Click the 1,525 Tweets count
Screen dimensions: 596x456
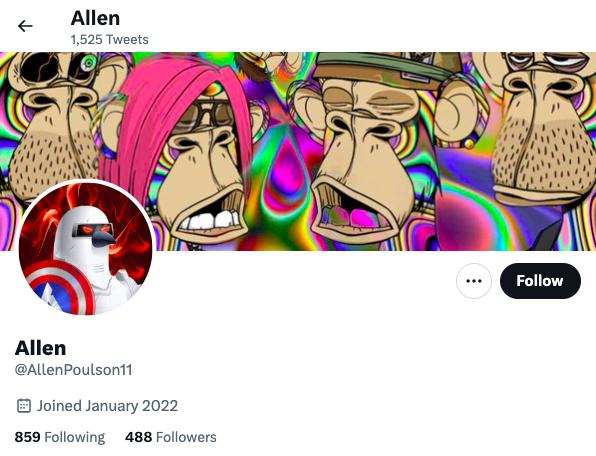109,40
